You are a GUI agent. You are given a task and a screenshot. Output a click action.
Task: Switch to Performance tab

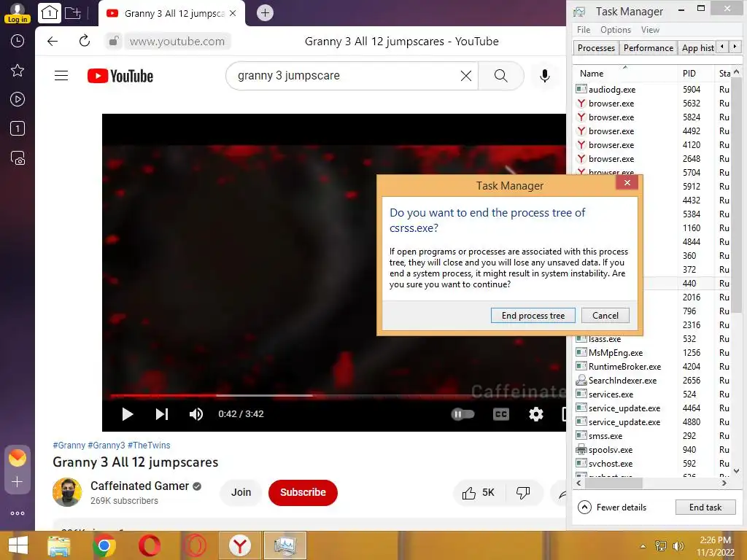click(649, 48)
